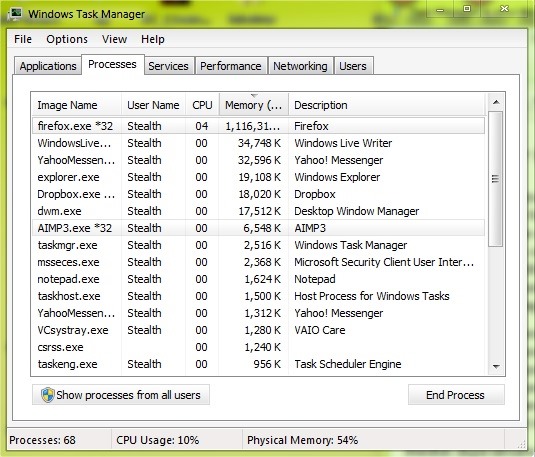
Task: Select the explorer.exe process
Action: 258,177
